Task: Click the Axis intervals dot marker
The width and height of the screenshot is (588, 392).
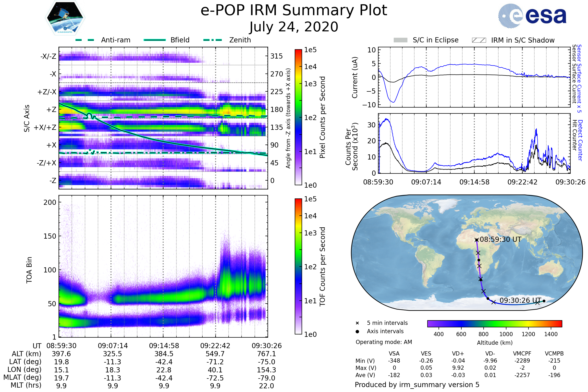Action: [357, 331]
